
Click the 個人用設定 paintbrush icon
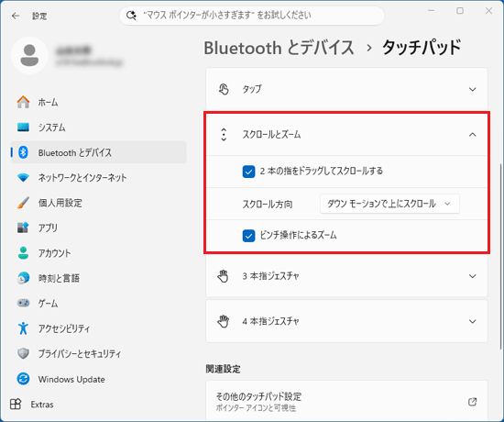(x=23, y=203)
